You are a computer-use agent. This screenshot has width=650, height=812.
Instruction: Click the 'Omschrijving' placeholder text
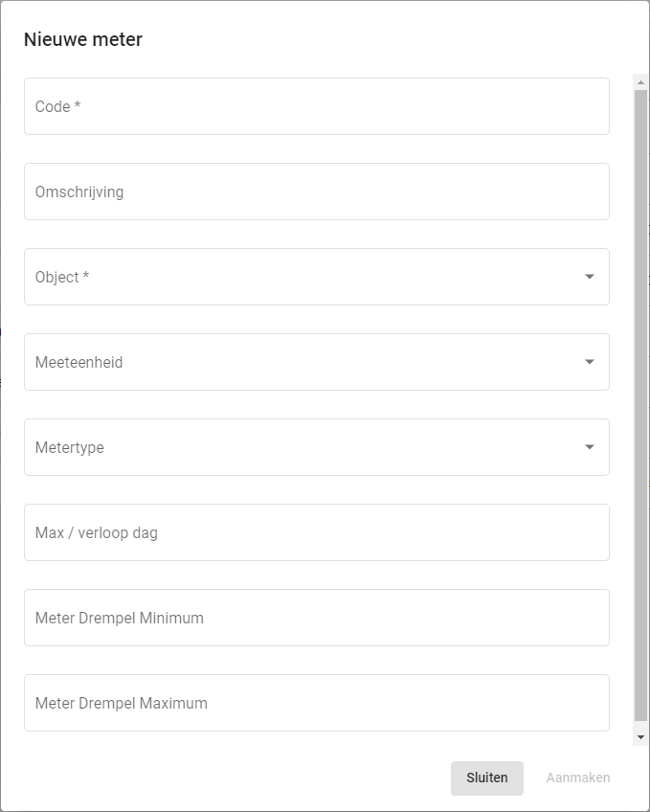[79, 192]
